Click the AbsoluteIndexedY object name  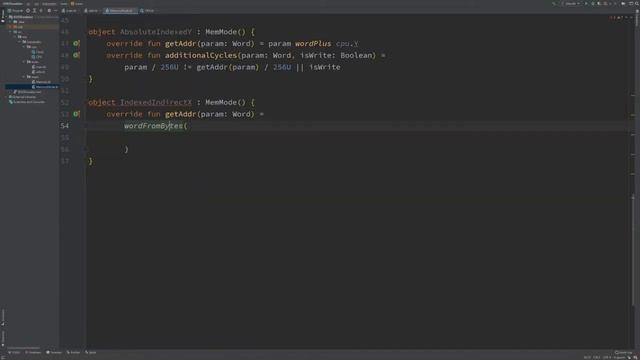point(156,32)
